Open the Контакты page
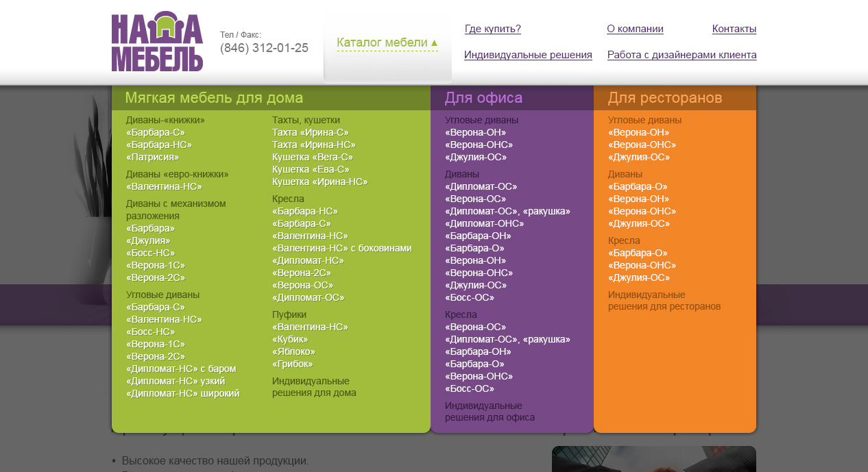This screenshot has width=868, height=472. 734,29
